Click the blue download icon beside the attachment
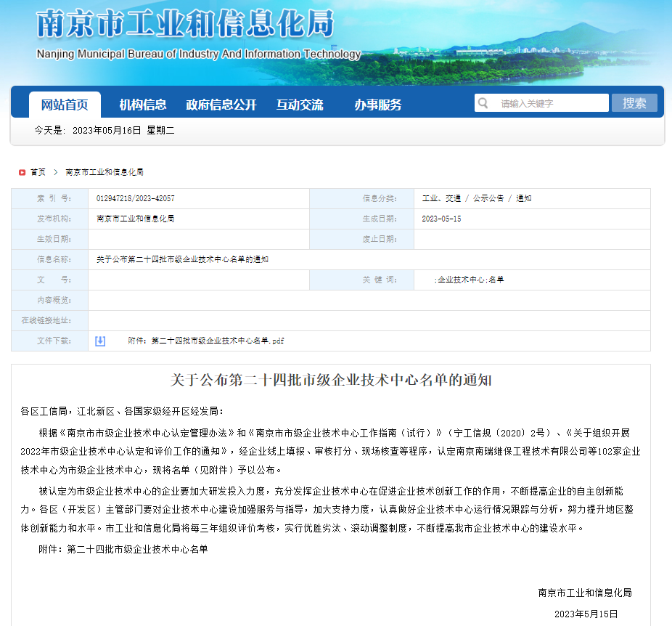This screenshot has width=672, height=626. pos(100,340)
